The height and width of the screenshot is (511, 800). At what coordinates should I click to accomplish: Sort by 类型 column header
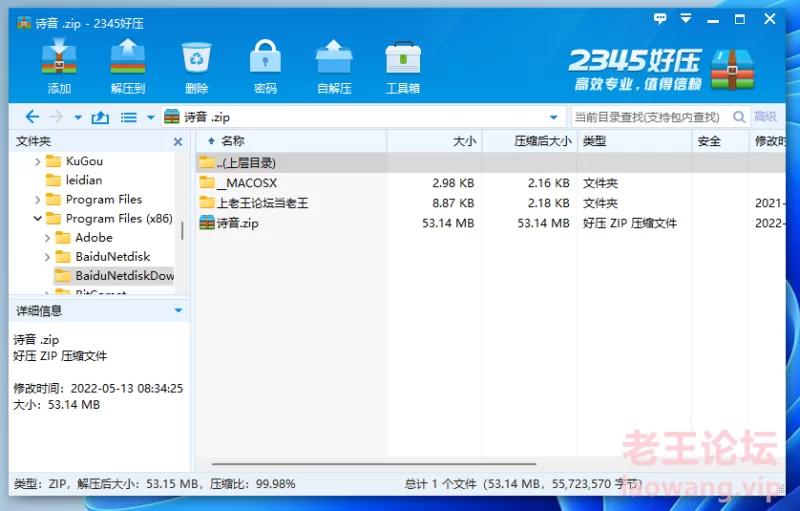click(634, 141)
